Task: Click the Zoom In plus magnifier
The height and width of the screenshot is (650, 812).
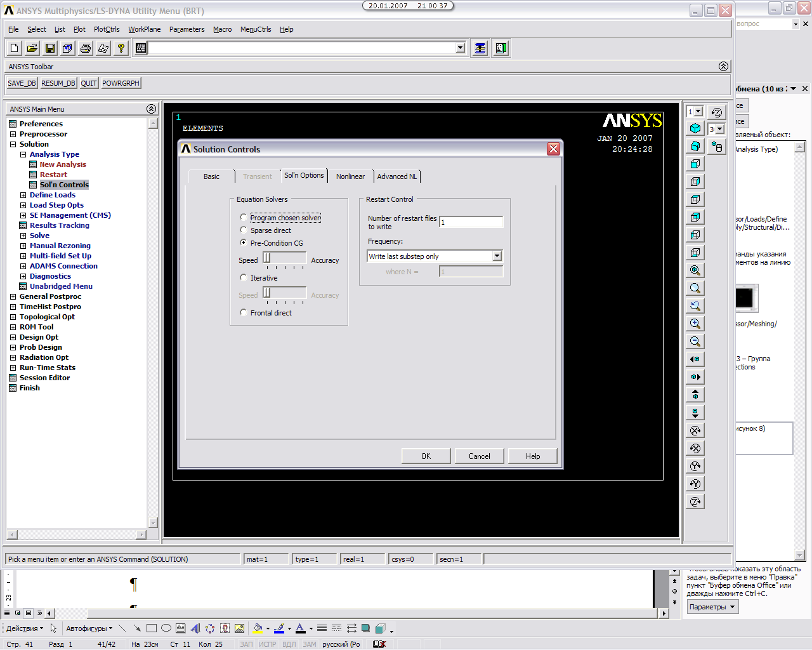Action: [695, 324]
